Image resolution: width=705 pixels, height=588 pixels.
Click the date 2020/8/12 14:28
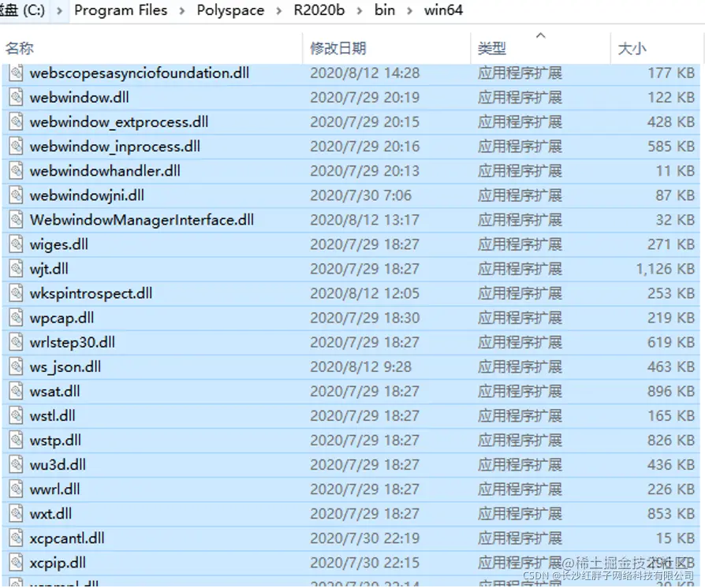pos(364,73)
